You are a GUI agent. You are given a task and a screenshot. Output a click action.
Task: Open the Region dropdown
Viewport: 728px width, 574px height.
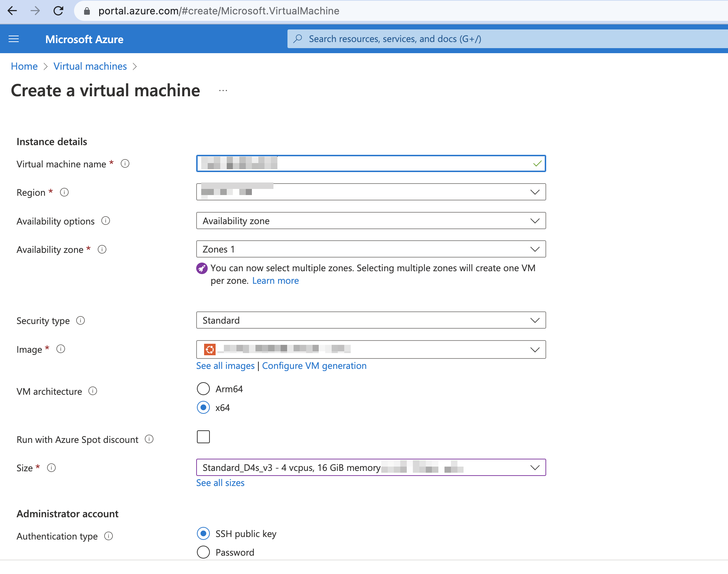pos(371,192)
